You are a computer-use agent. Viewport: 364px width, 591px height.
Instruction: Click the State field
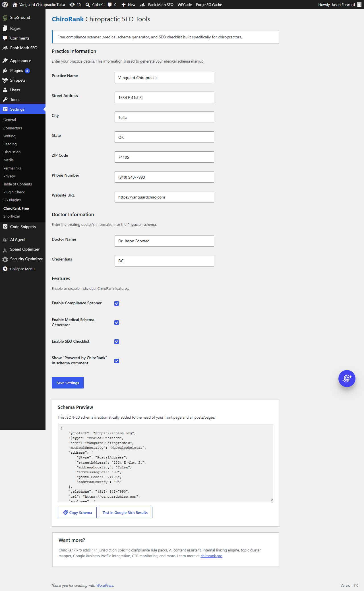[x=164, y=137]
